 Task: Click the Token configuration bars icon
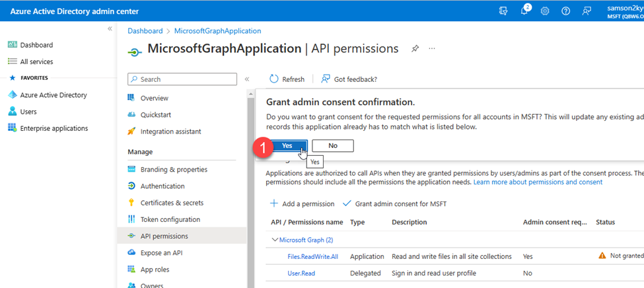pyautogui.click(x=131, y=219)
